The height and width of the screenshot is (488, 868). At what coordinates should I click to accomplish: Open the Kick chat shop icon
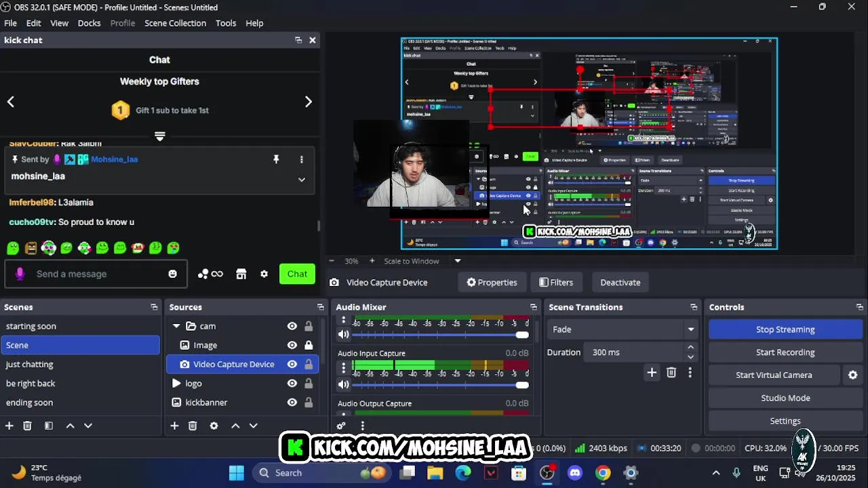[241, 274]
